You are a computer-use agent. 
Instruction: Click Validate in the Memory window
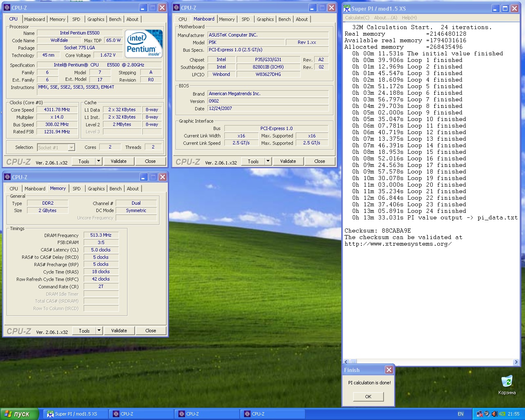119,331
